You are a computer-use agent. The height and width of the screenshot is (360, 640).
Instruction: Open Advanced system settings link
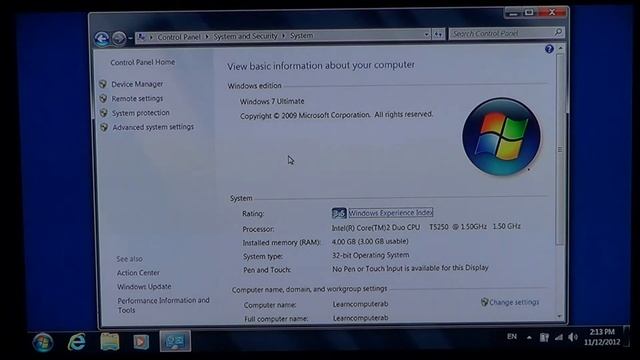153,127
